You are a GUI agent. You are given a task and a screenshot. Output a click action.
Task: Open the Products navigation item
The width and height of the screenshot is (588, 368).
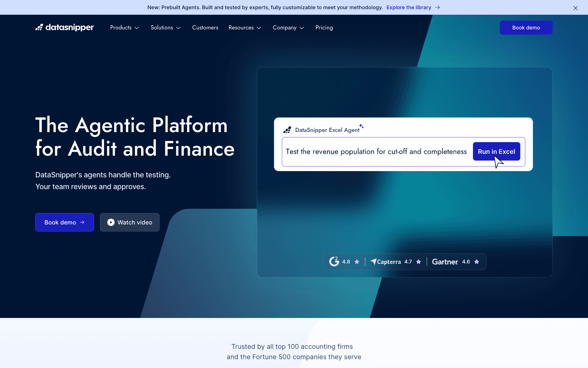click(x=121, y=28)
